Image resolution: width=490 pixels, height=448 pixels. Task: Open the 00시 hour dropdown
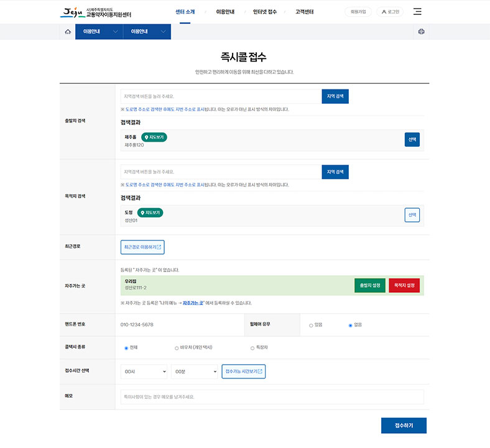tap(144, 372)
